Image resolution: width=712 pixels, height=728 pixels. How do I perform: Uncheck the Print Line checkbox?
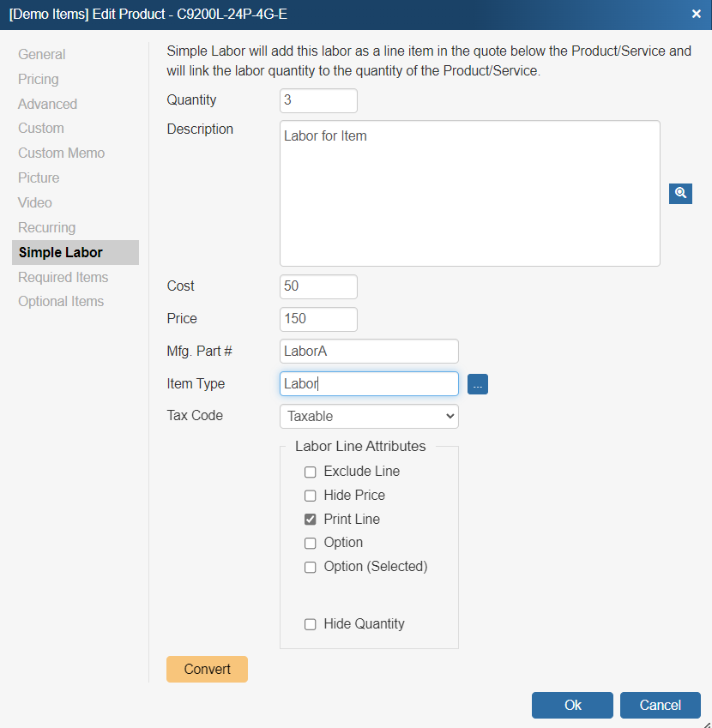311,520
